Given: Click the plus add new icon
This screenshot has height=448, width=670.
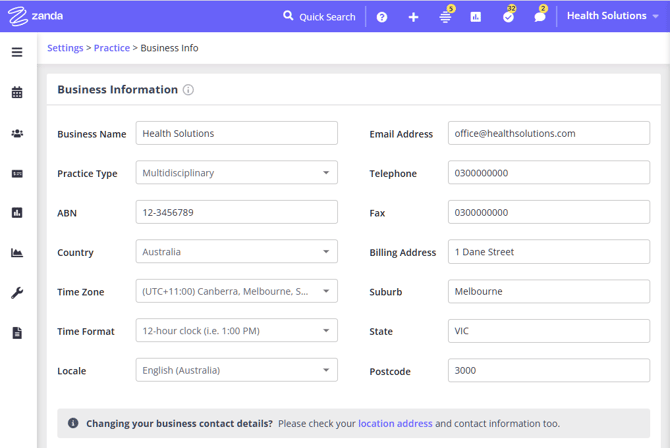Looking at the screenshot, I should (413, 17).
